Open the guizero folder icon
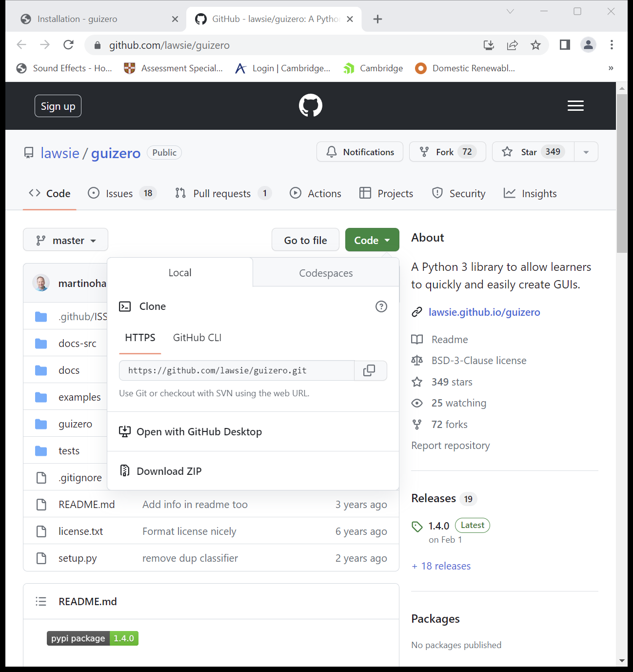 41,424
